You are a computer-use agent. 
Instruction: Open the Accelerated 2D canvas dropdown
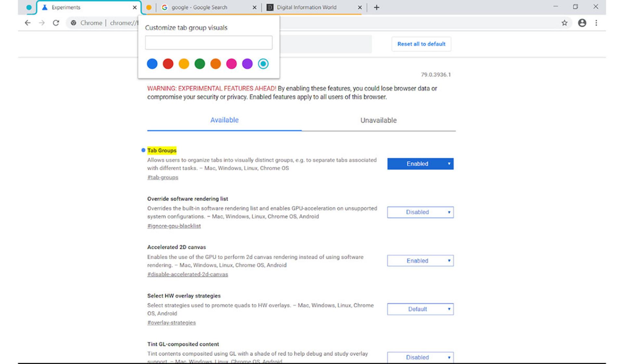pos(420,261)
